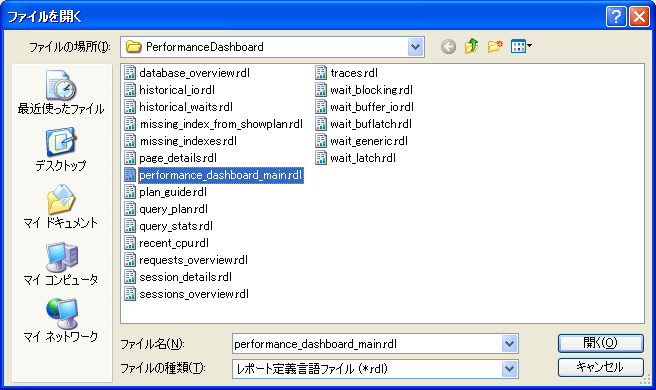Screen dimensions: 656x390
Task: Open My Documents (マイ ドキュメント) location
Action: click(62, 206)
